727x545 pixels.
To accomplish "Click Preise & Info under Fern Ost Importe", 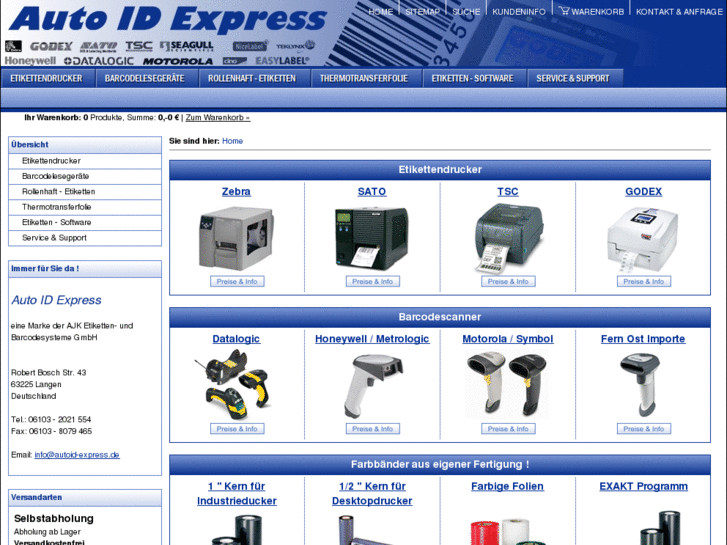I will coord(644,429).
